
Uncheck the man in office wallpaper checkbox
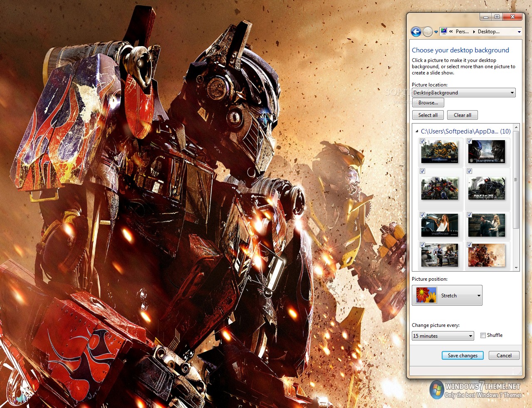pyautogui.click(x=422, y=245)
